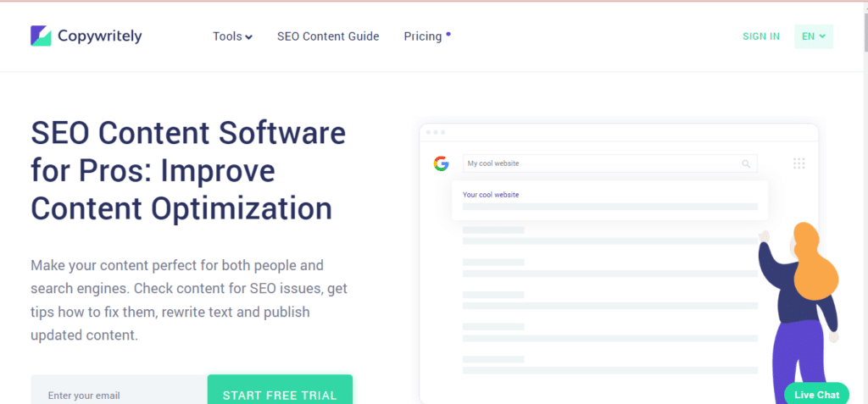Click the Copywritely brand name text
This screenshot has width=868, height=404.
[99, 36]
